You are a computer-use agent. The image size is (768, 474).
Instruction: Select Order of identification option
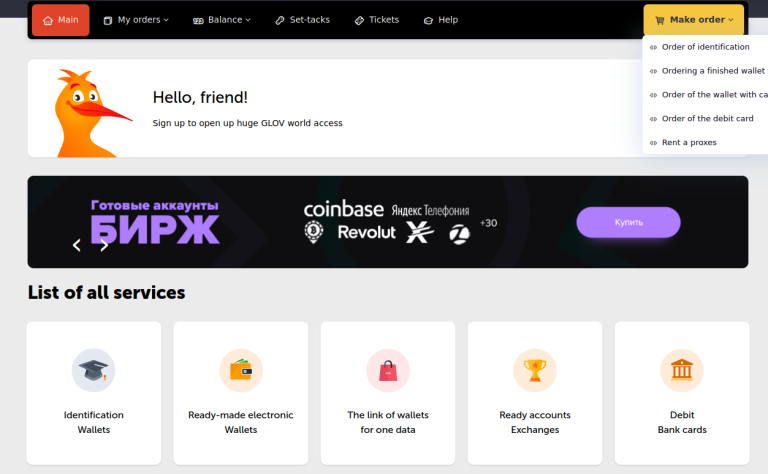[705, 47]
